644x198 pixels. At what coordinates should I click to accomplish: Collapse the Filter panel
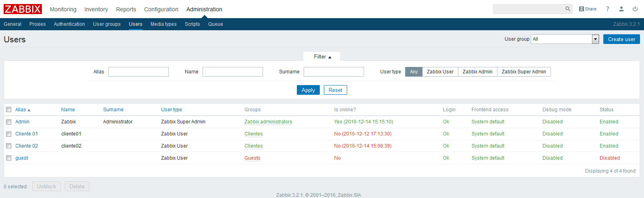pyautogui.click(x=322, y=56)
